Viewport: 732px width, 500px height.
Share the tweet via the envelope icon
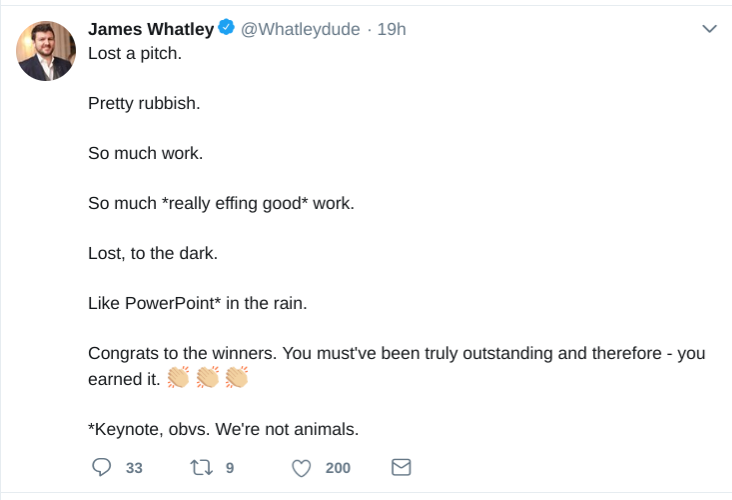point(401,467)
